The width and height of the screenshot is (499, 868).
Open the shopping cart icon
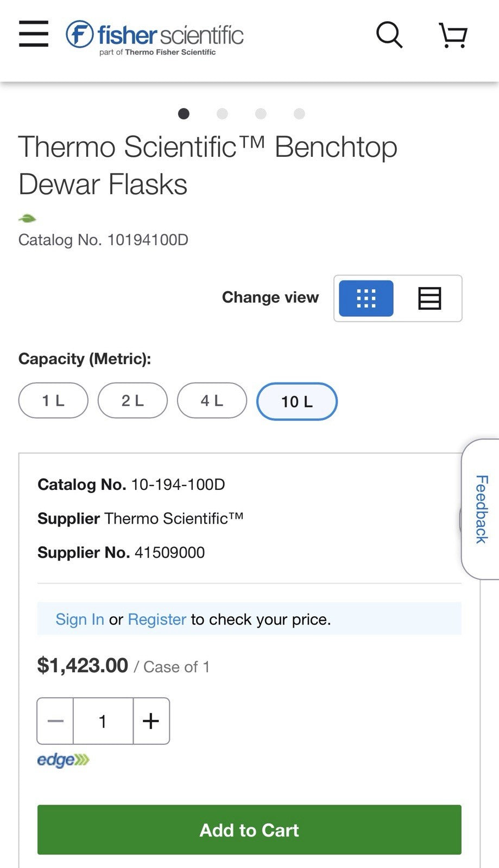453,35
